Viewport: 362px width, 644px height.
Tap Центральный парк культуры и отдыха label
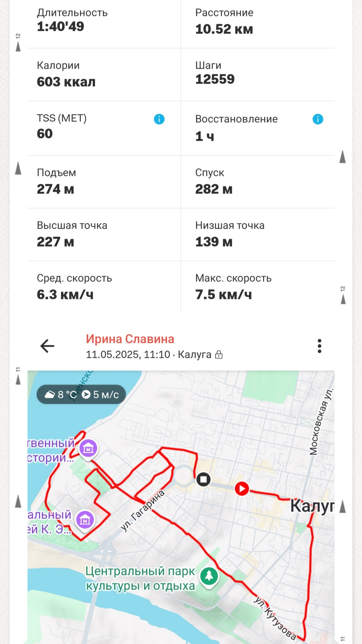coord(140,578)
